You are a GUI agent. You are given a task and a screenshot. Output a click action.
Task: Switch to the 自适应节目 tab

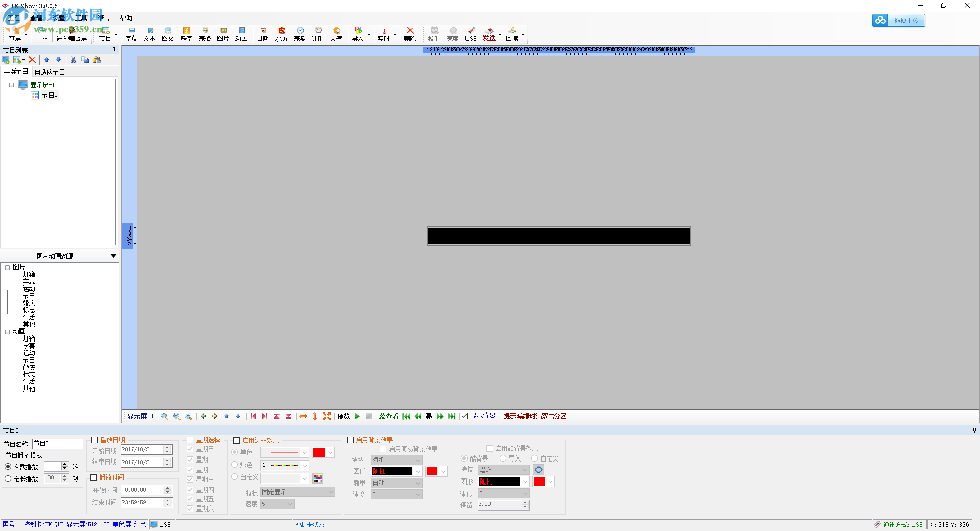(50, 72)
